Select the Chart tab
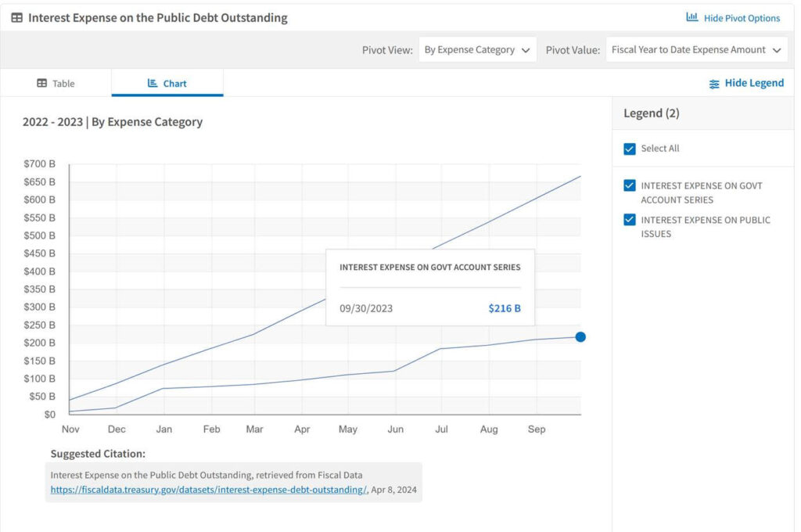Image resolution: width=801 pixels, height=532 pixels. [167, 84]
